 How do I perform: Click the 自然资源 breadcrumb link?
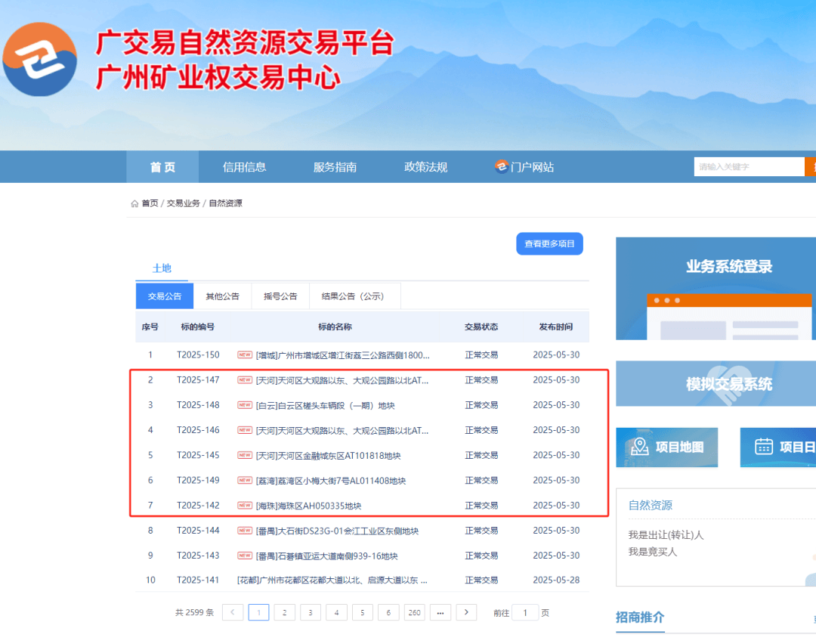[225, 203]
